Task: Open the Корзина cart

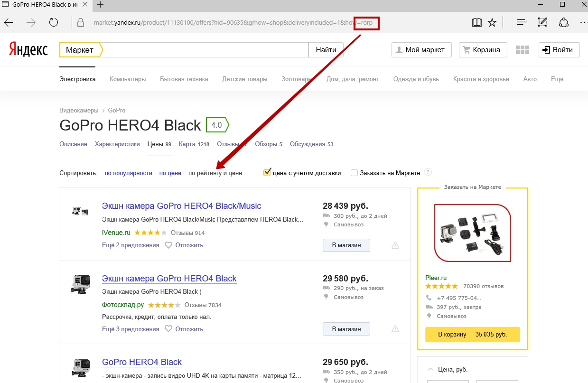Action: point(483,50)
